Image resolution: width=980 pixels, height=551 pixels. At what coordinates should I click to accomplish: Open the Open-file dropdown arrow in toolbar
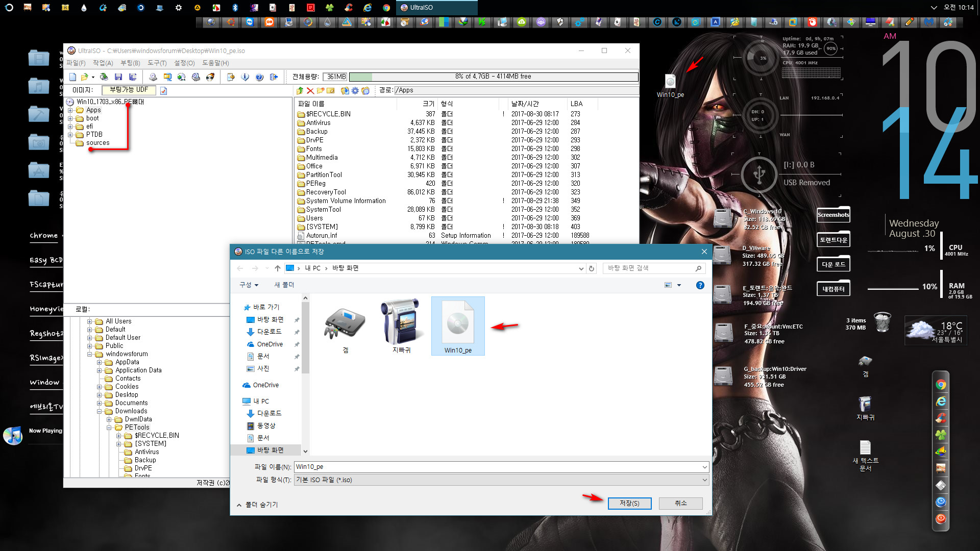click(93, 77)
